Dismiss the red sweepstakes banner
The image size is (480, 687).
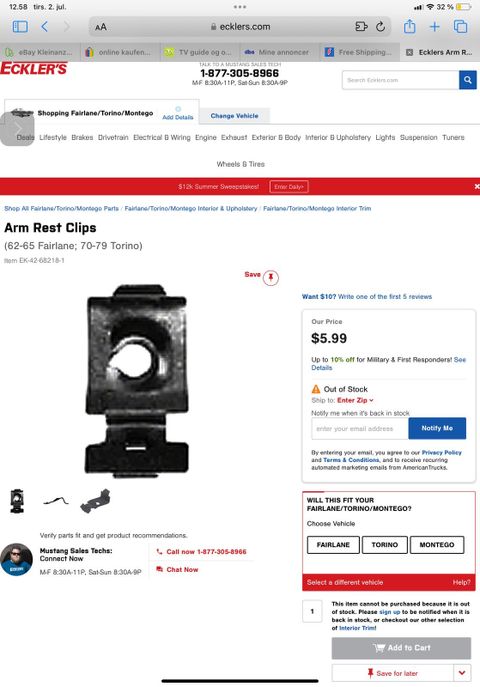476,186
